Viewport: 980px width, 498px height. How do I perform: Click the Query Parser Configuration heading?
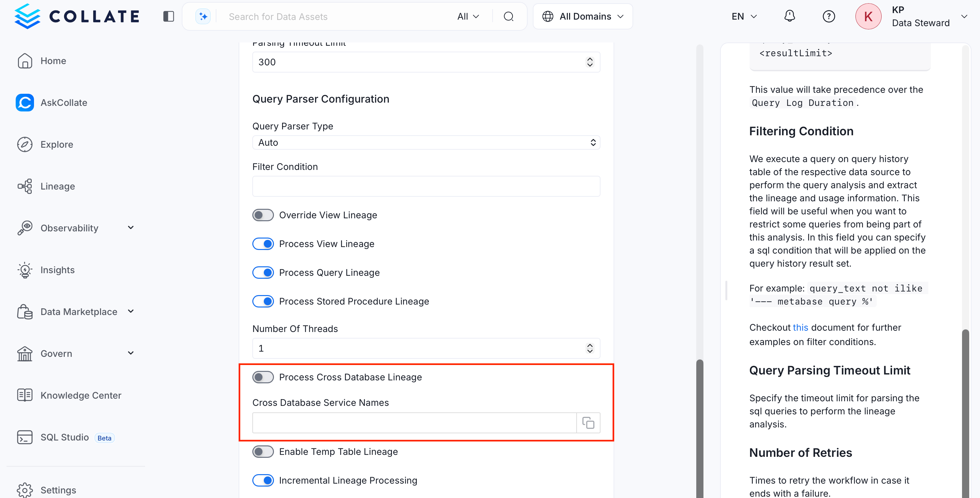[321, 99]
